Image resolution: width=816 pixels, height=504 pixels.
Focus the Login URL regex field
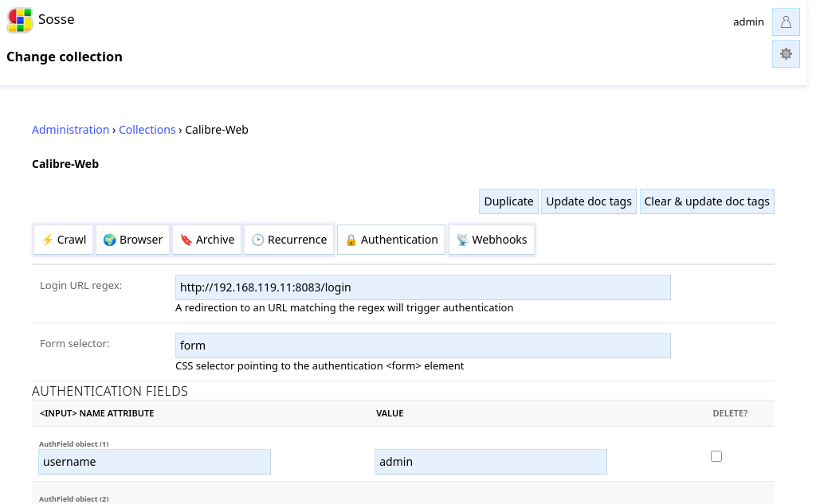coord(422,287)
